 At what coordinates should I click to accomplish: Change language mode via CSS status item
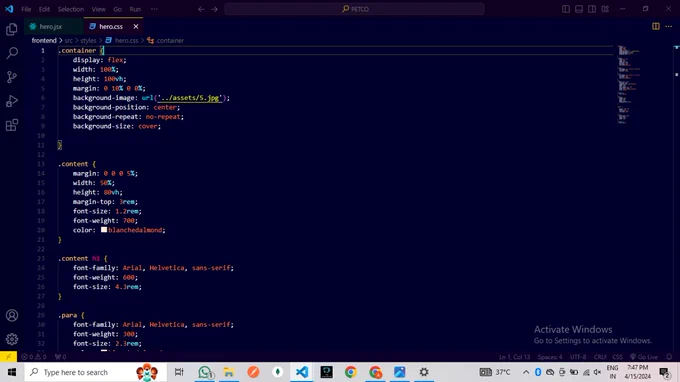617,357
